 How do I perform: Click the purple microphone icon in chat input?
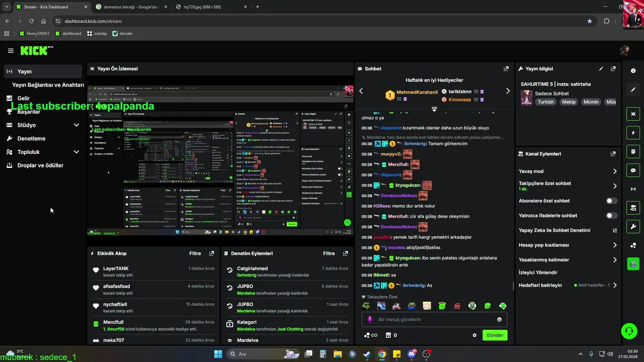click(x=370, y=319)
